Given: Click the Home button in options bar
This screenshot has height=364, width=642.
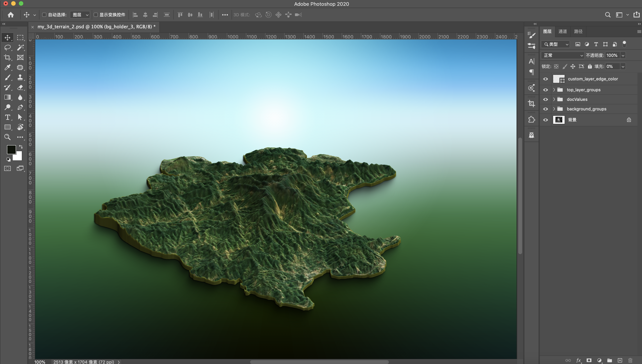Looking at the screenshot, I should tap(11, 15).
